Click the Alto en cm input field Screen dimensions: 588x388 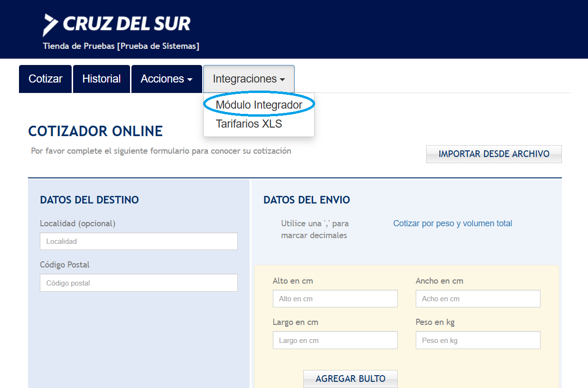click(x=335, y=299)
